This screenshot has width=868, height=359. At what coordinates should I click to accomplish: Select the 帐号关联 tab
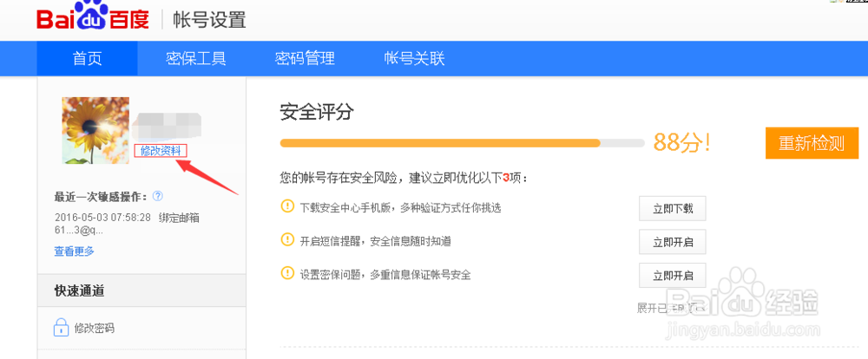click(414, 59)
